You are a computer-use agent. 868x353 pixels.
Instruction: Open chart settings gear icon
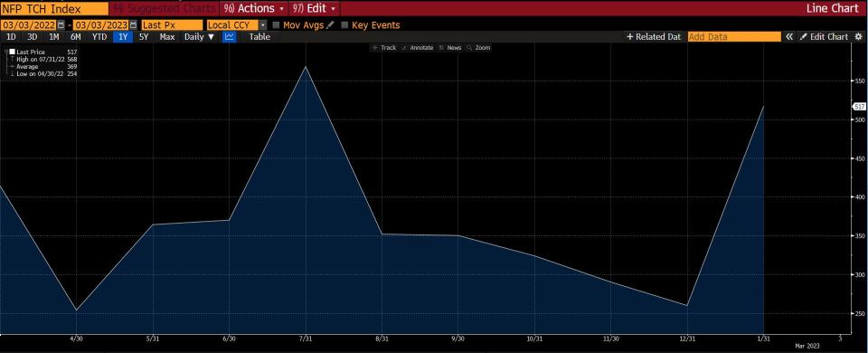coord(859,36)
